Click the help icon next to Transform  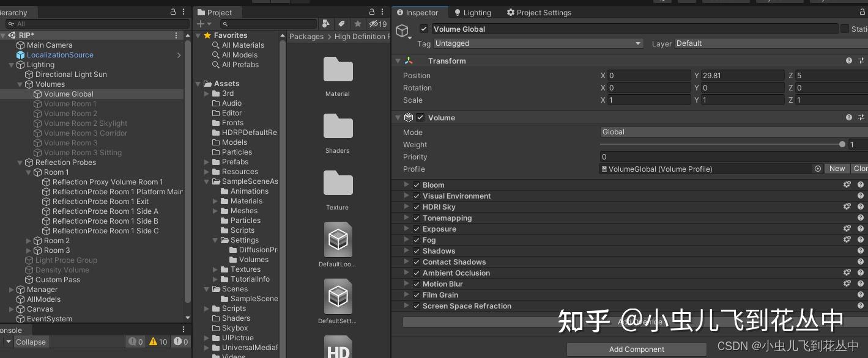[x=848, y=60]
